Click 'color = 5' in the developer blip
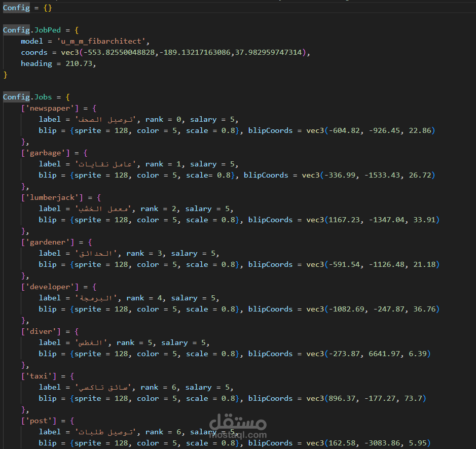This screenshot has height=449, width=476. click(x=157, y=309)
